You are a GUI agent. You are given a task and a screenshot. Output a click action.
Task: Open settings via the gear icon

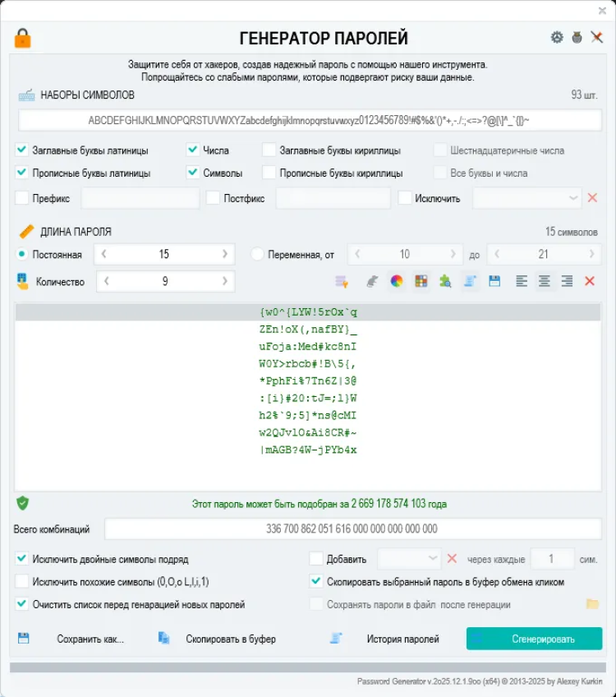[x=557, y=38]
